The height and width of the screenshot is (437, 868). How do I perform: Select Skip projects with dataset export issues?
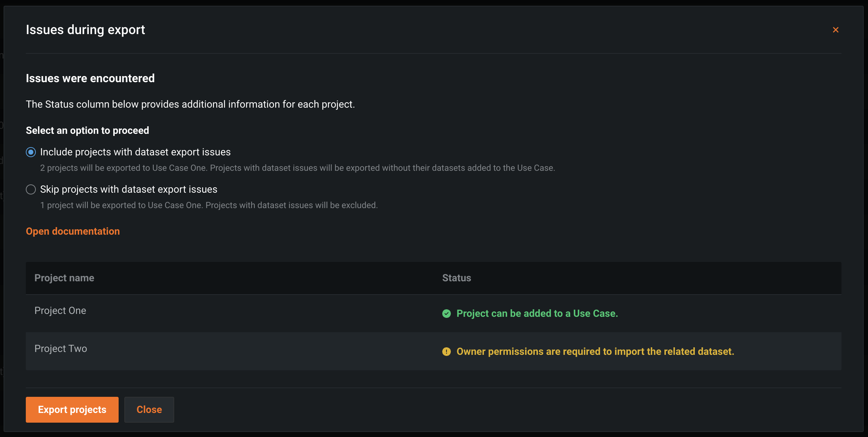point(31,189)
